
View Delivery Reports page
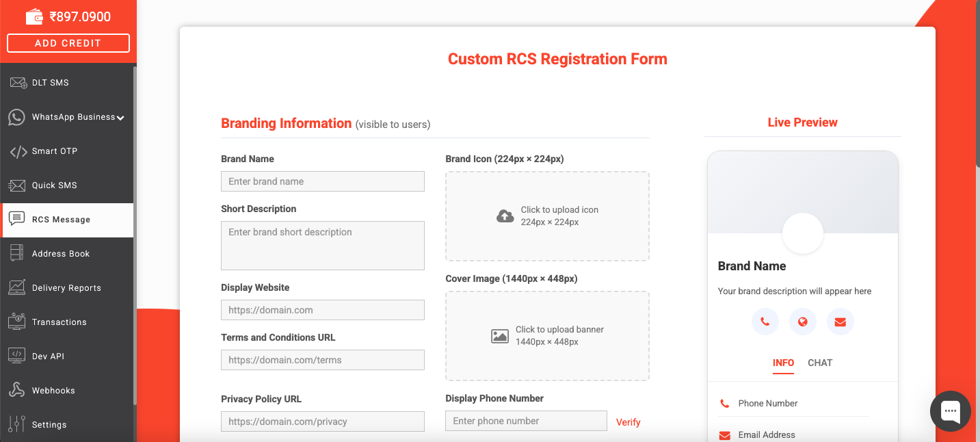67,288
